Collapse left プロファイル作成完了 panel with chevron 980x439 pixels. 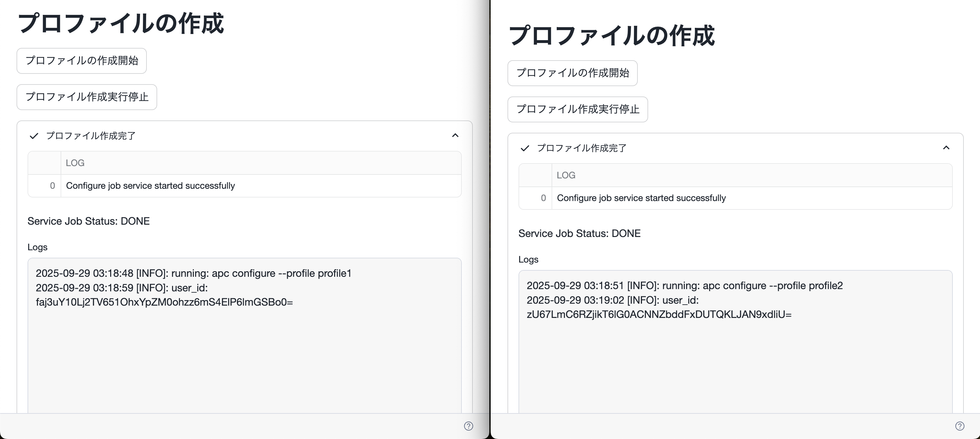455,135
